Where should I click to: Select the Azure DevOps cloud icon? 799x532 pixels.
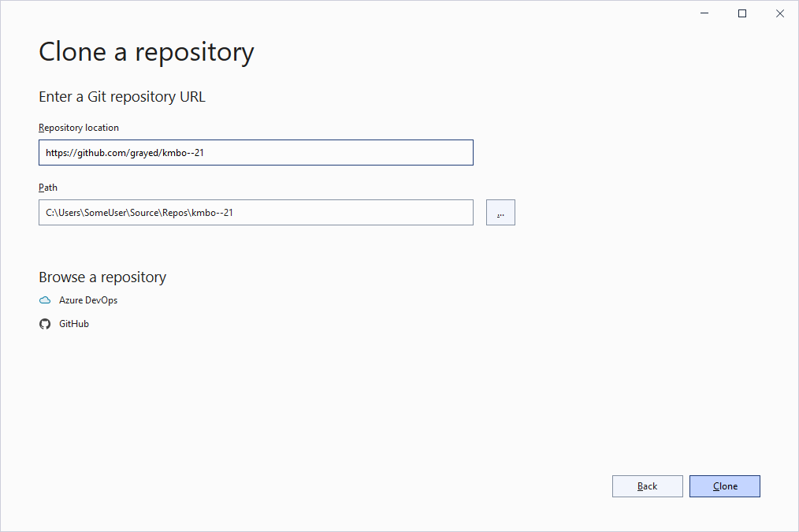tap(45, 299)
